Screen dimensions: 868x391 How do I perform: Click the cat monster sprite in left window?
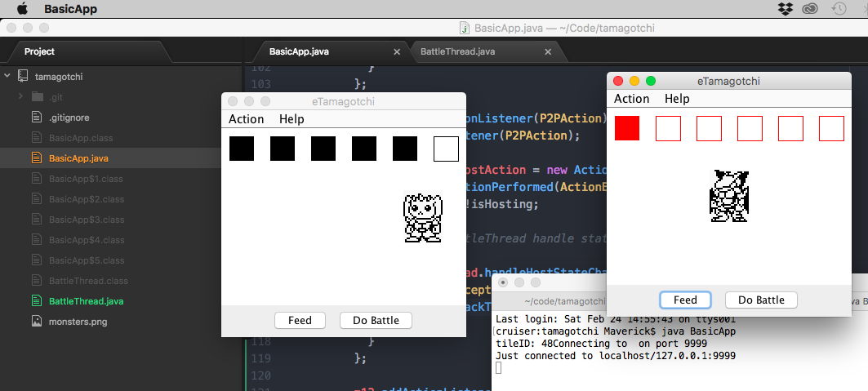tap(423, 217)
